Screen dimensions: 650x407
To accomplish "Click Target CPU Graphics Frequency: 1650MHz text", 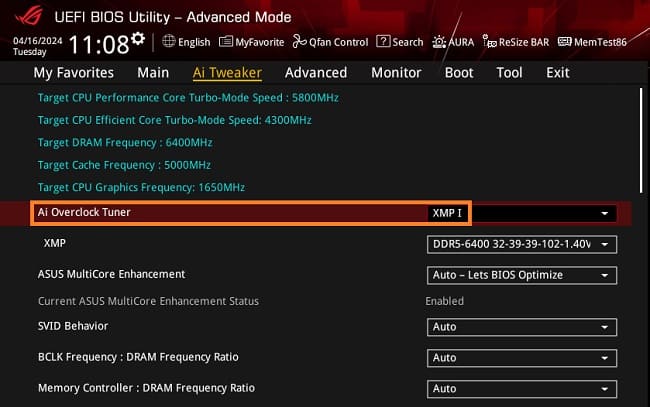I will click(141, 187).
